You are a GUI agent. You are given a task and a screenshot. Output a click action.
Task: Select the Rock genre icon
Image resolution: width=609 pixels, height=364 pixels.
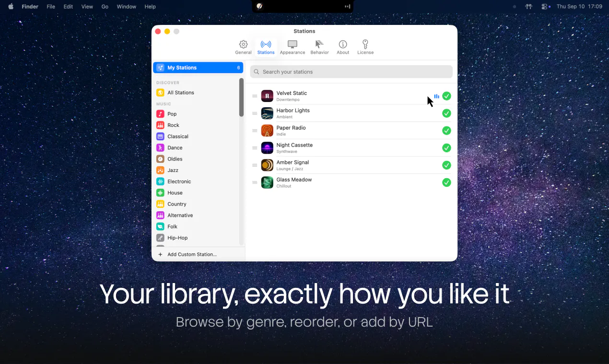click(160, 125)
